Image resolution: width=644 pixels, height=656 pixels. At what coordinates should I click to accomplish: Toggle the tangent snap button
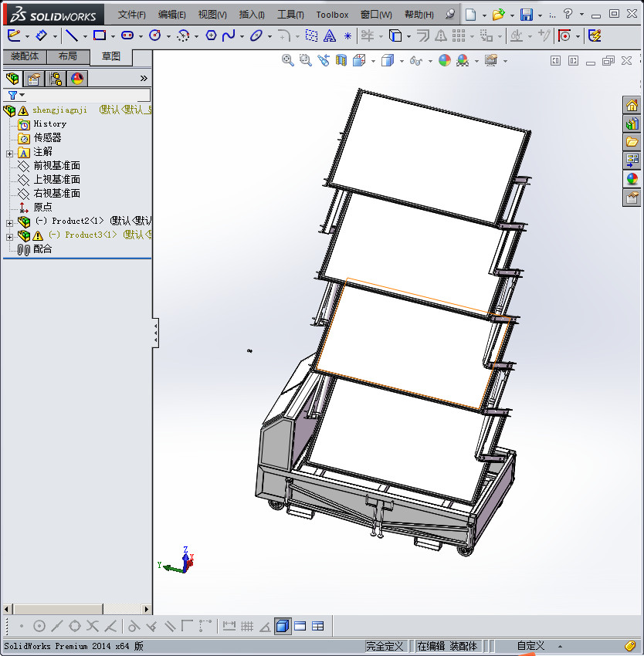[134, 627]
